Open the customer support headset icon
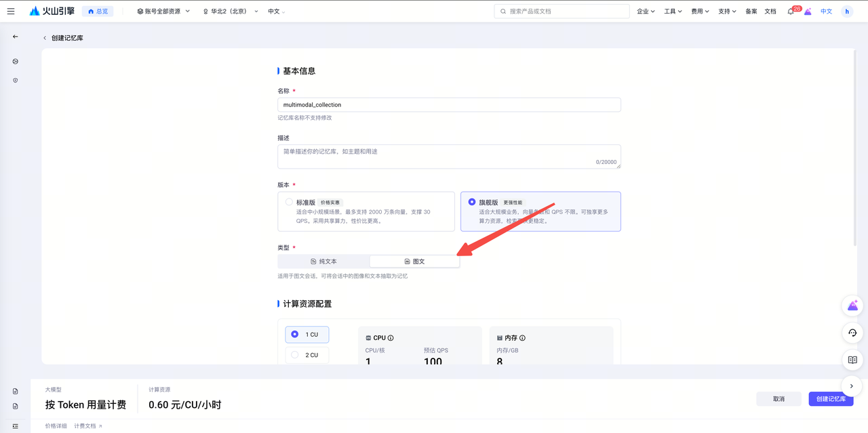 (852, 333)
